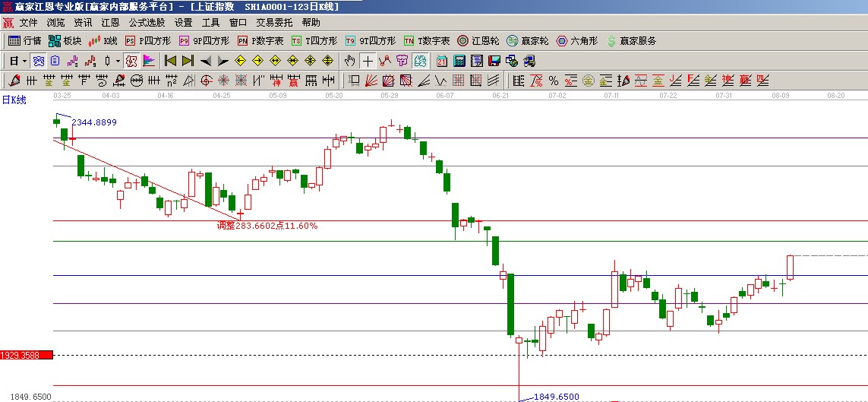Jump to first bar with skip-back arrow
This screenshot has height=402, width=868.
[x=170, y=61]
